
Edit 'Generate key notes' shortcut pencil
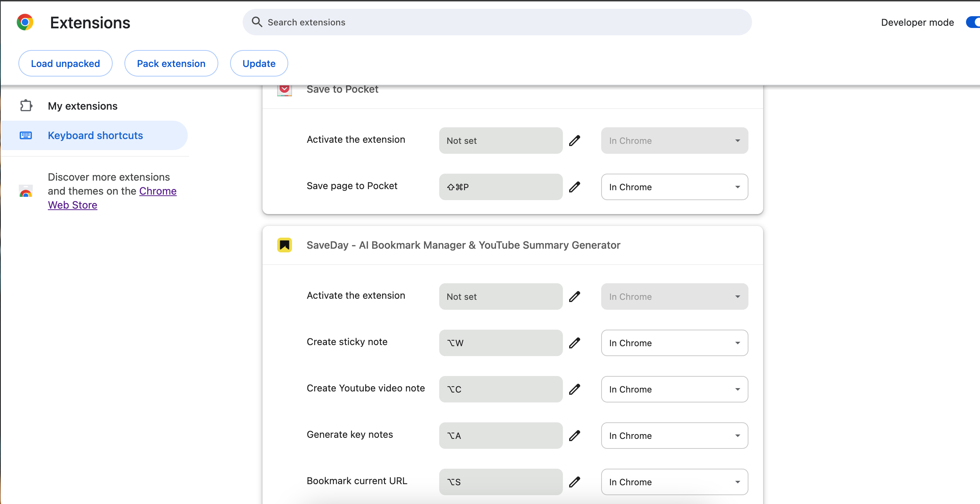(574, 436)
